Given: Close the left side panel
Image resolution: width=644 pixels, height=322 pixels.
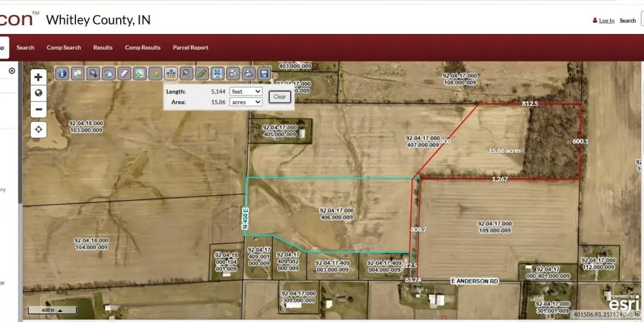Looking at the screenshot, I should (12, 71).
